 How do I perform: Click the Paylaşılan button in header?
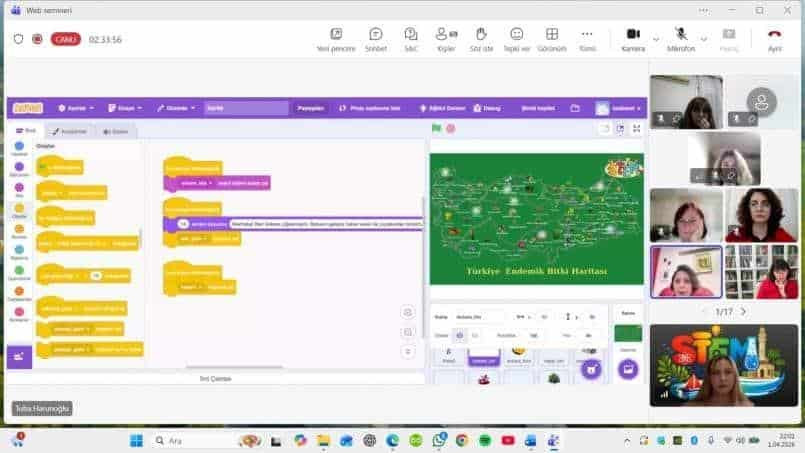point(310,108)
